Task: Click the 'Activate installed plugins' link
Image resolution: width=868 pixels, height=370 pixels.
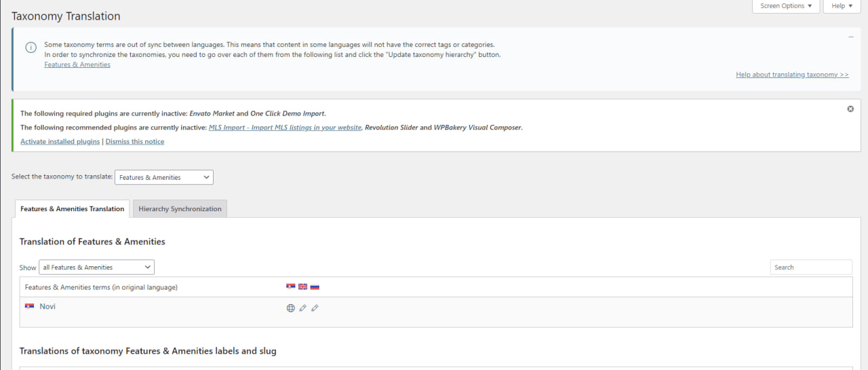Action: (60, 142)
